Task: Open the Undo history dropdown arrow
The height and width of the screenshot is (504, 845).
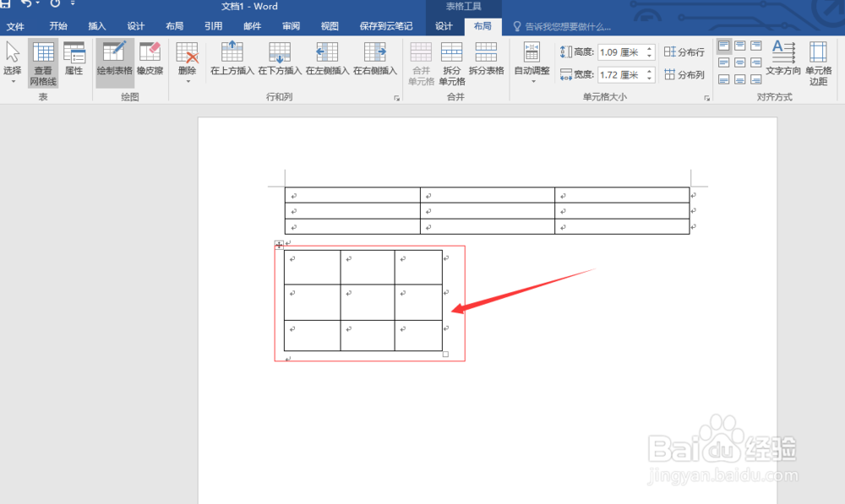Action: [38, 3]
